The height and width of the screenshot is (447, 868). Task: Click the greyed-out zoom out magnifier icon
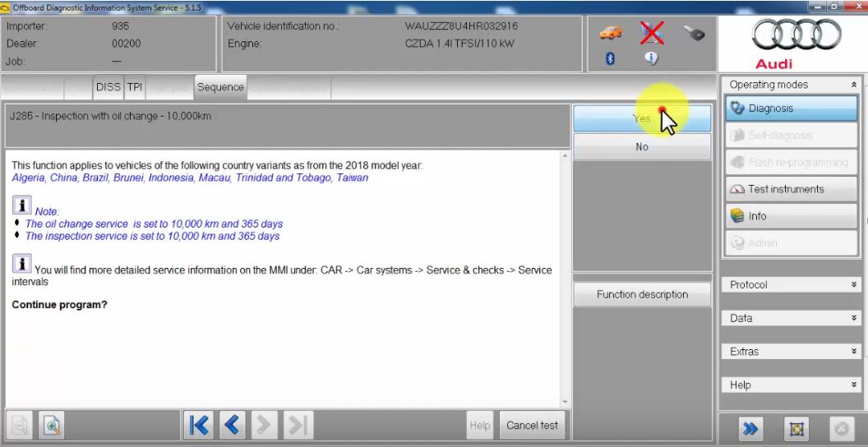click(x=20, y=426)
